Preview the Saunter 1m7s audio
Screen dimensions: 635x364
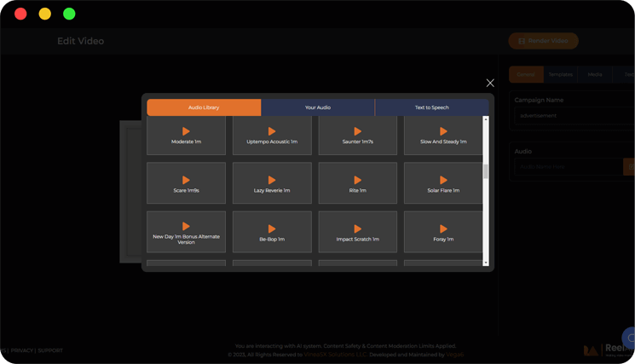[357, 132]
